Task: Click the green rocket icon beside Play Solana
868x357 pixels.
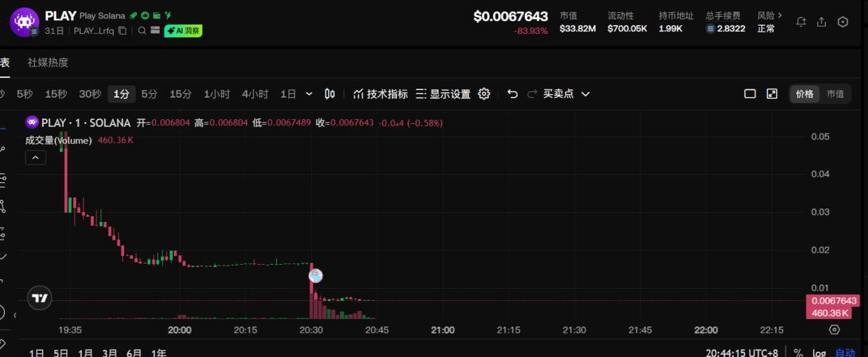Action: (x=134, y=16)
